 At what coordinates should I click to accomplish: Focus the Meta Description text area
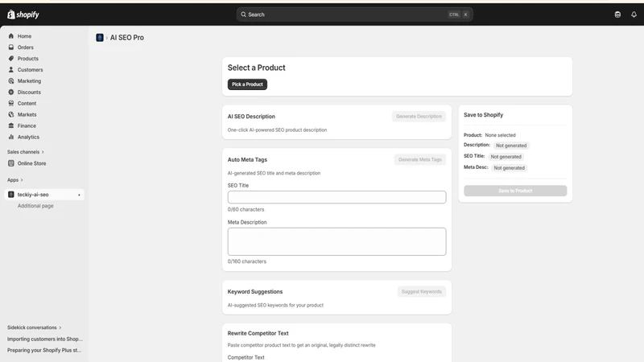(336, 241)
